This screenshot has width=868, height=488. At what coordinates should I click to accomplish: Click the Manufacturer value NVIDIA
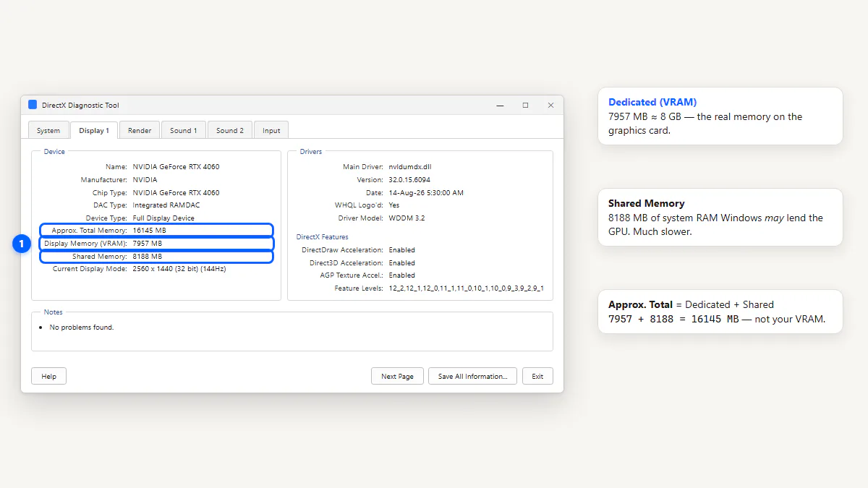click(x=145, y=179)
